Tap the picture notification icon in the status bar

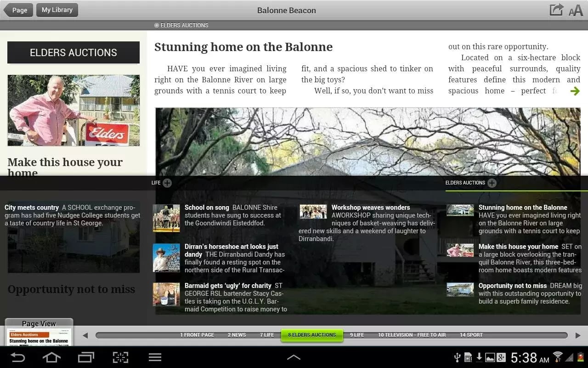(490, 357)
